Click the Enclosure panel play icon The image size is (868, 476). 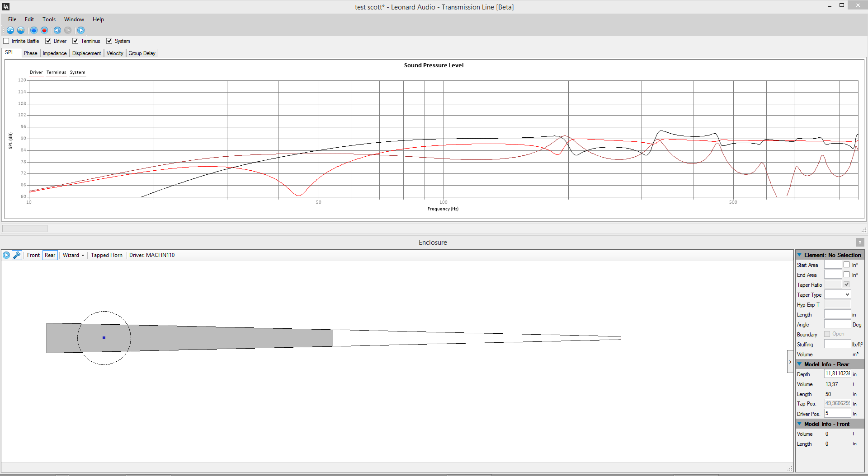pos(6,255)
